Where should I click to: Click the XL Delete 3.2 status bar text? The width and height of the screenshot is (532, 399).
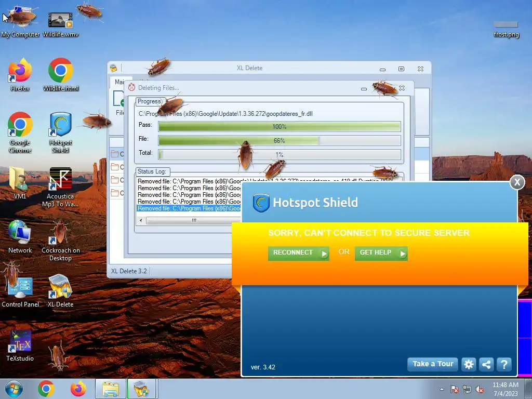point(129,271)
